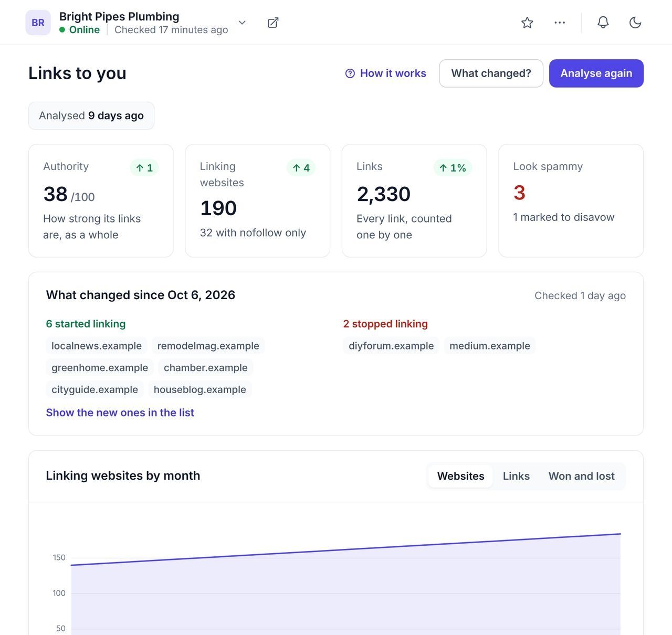Click the localnews.example chip

pos(97,346)
